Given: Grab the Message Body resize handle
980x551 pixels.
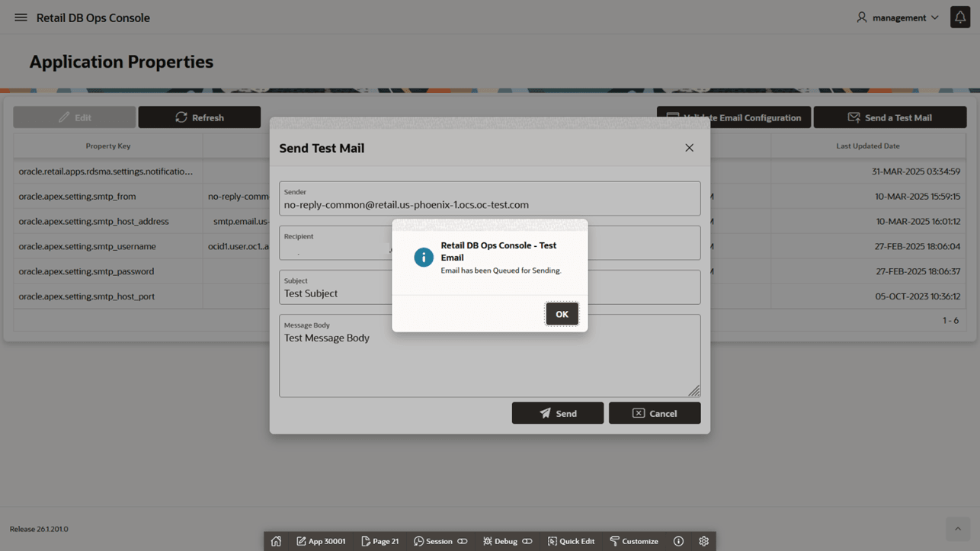Looking at the screenshot, I should 693,391.
